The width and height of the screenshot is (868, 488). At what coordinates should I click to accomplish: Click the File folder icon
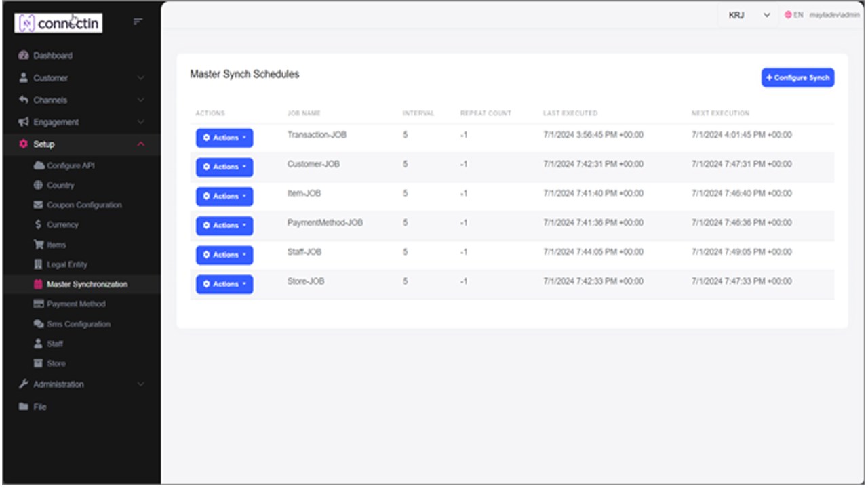click(x=24, y=407)
